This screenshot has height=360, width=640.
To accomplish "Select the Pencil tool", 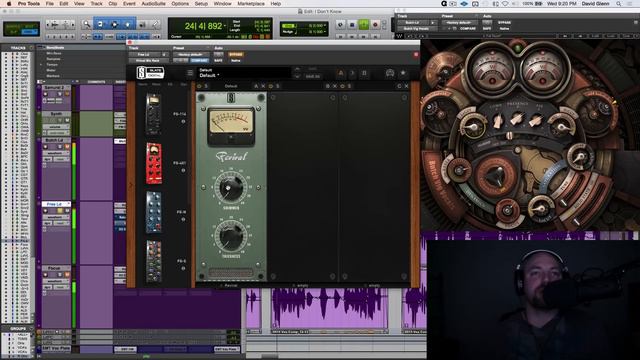I will point(156,25).
